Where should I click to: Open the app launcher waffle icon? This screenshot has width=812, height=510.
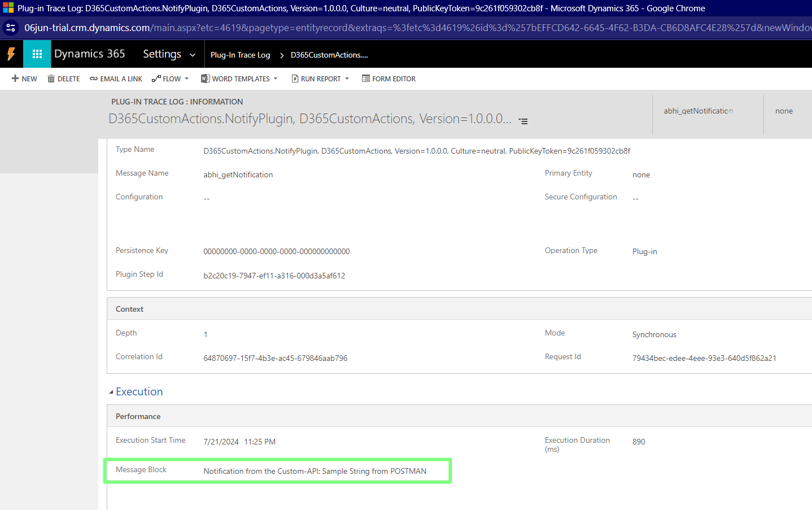point(37,54)
